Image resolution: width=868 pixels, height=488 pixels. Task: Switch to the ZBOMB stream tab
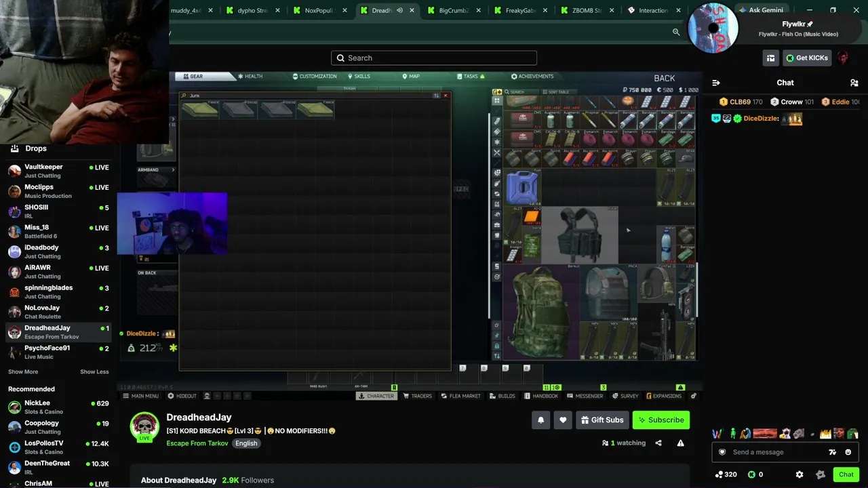[x=587, y=10]
